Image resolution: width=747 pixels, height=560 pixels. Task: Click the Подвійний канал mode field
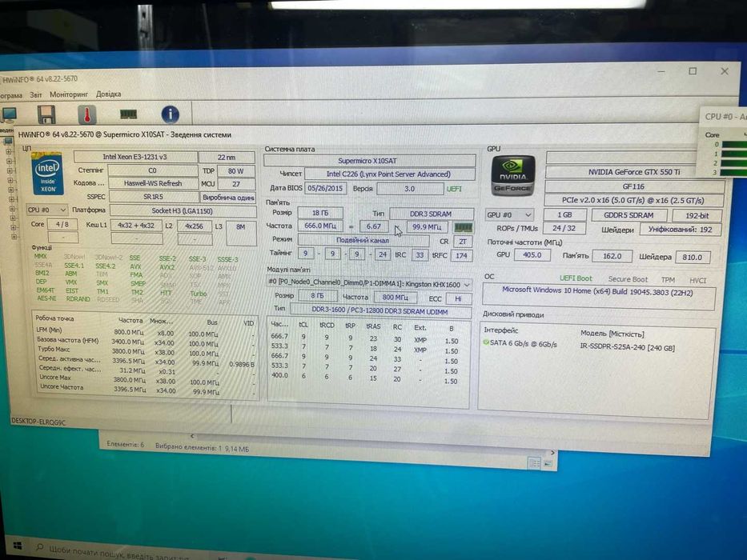[363, 241]
